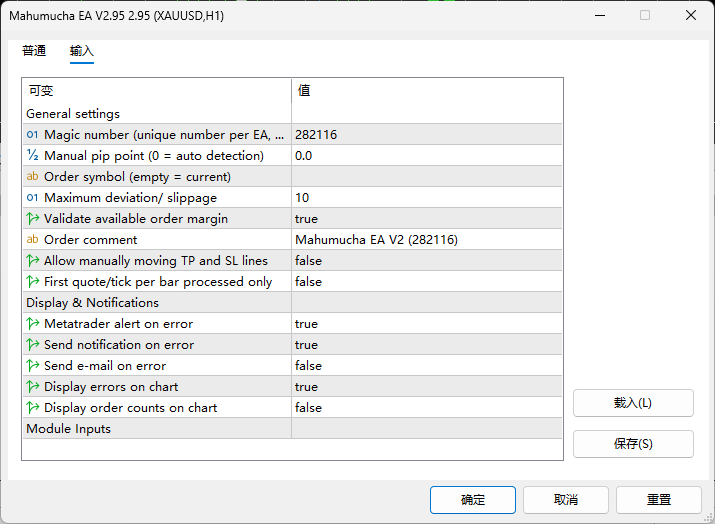Toggle Allow manually moving TP and SL false value
This screenshot has height=524, width=715.
click(426, 260)
